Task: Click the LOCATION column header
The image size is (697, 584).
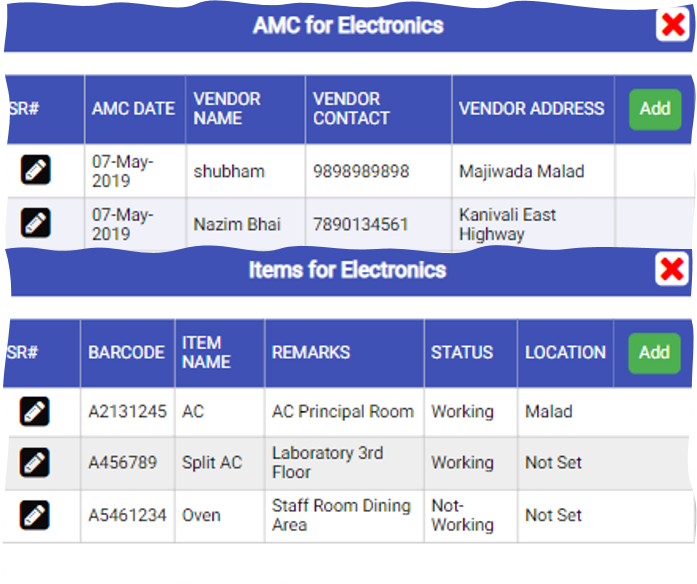Action: (x=565, y=353)
